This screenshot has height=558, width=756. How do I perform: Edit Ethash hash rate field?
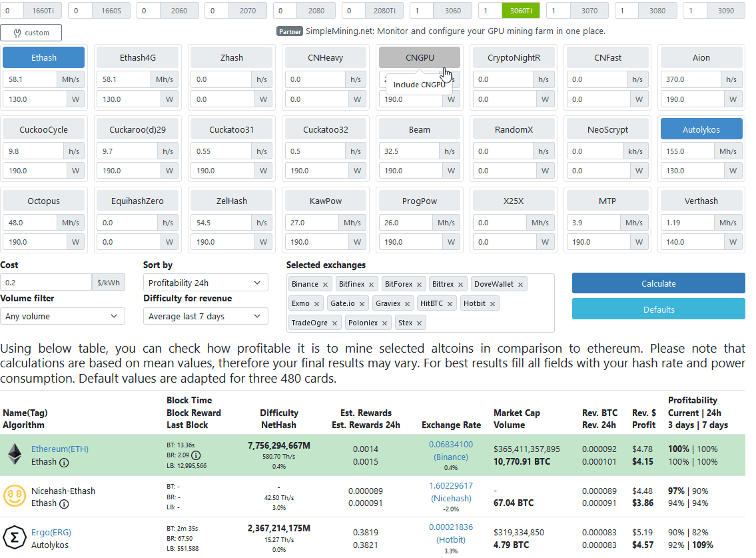point(30,79)
